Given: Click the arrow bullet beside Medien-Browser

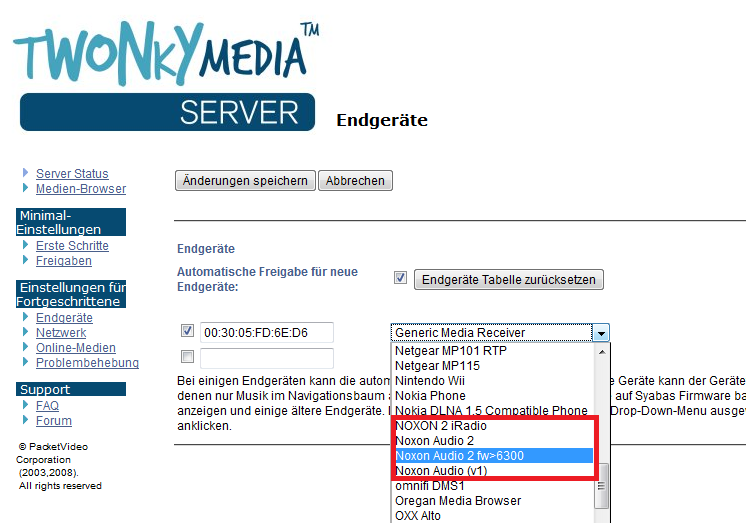Looking at the screenshot, I should pos(26,187).
